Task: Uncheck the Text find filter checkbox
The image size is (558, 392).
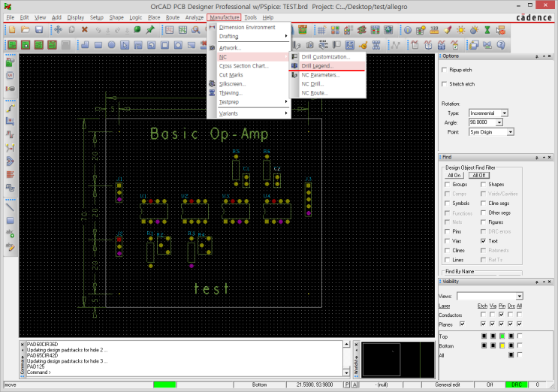Action: tap(484, 241)
